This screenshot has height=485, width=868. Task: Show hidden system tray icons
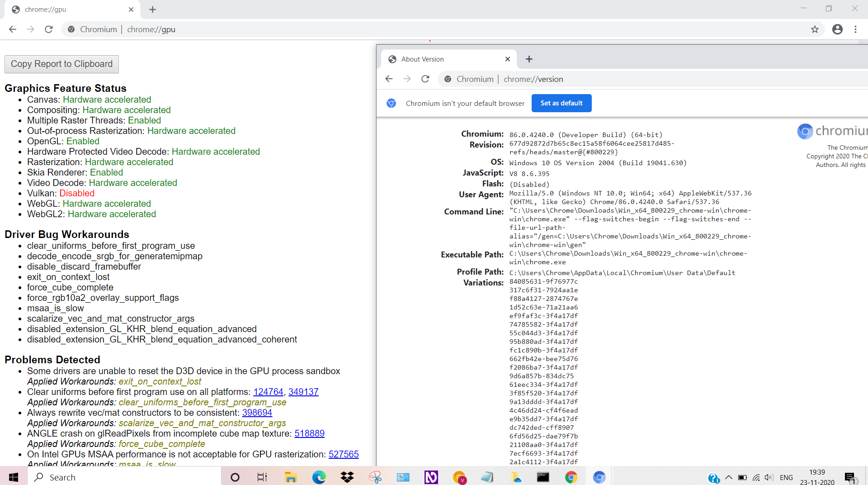pyautogui.click(x=728, y=477)
